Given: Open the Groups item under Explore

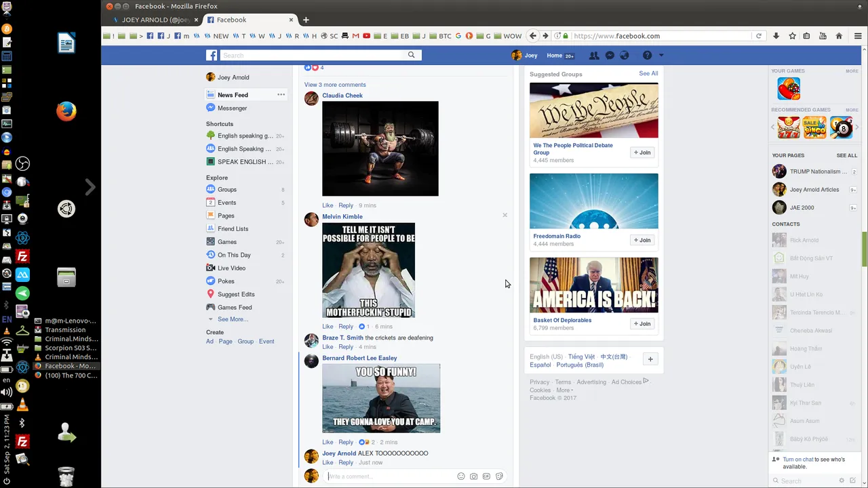Looking at the screenshot, I should coord(226,190).
